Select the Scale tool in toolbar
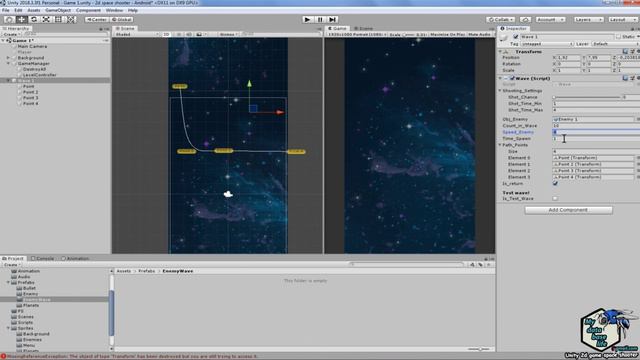 (x=46, y=19)
